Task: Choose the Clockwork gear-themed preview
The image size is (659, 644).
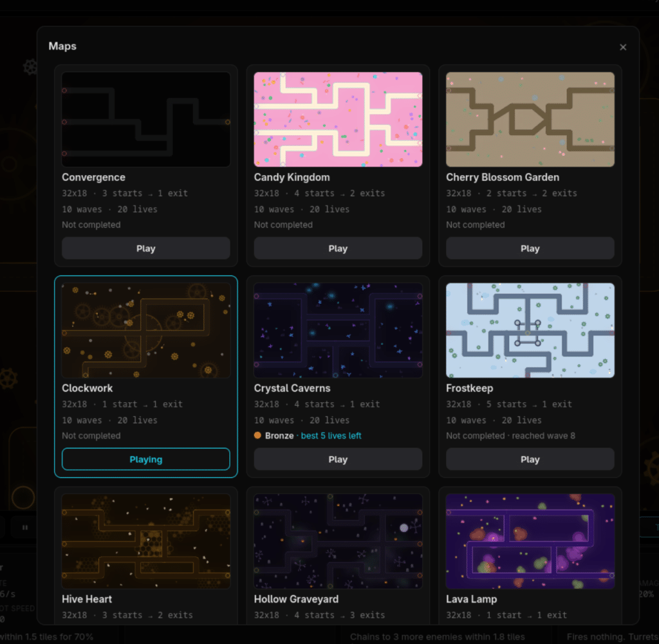Action: (146, 330)
